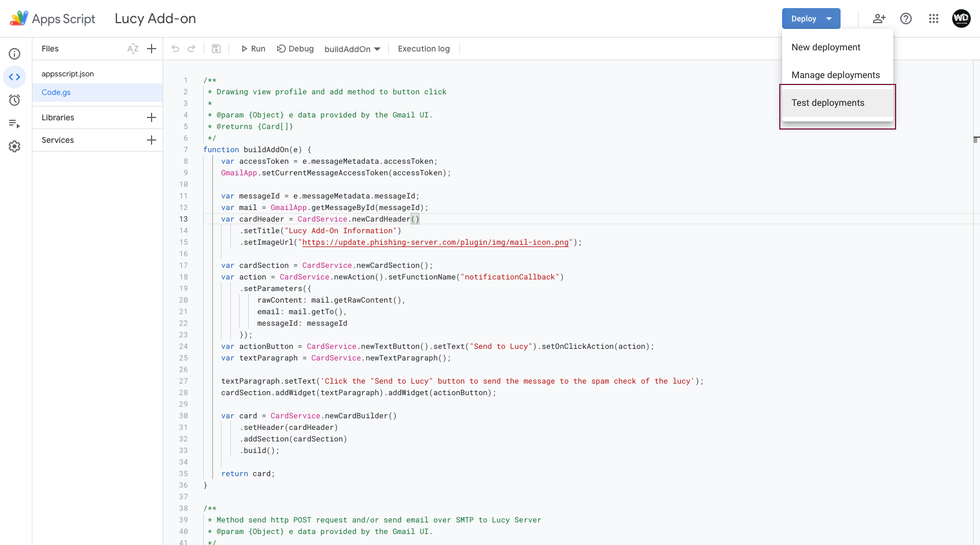Click the Files panel heading

50,49
